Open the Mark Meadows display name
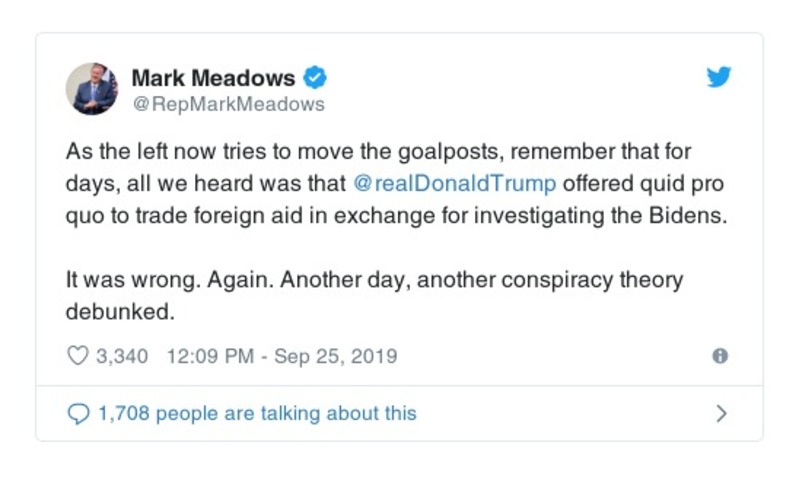This screenshot has height=490, width=799. click(x=213, y=78)
